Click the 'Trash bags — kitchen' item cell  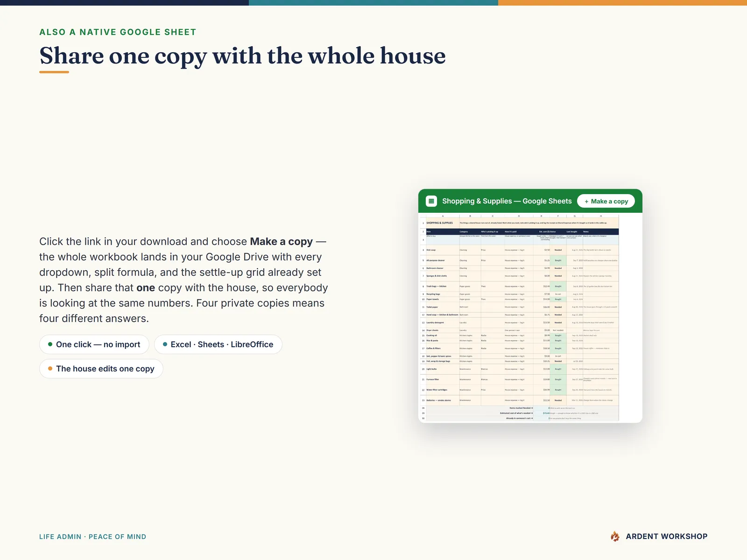point(442,287)
